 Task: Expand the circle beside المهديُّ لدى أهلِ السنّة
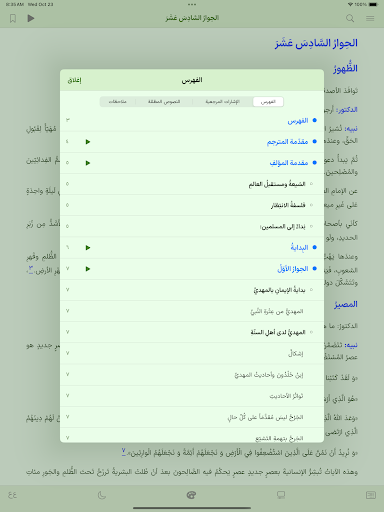[x=311, y=332]
